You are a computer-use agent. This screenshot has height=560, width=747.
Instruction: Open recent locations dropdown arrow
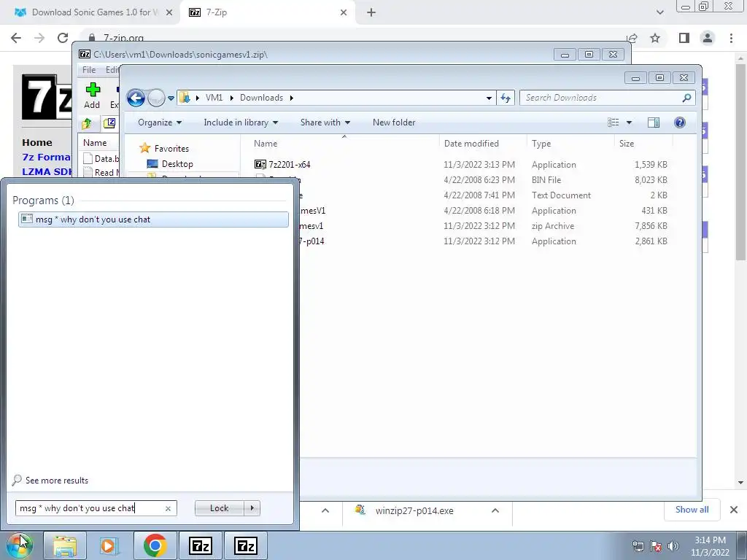[171, 98]
